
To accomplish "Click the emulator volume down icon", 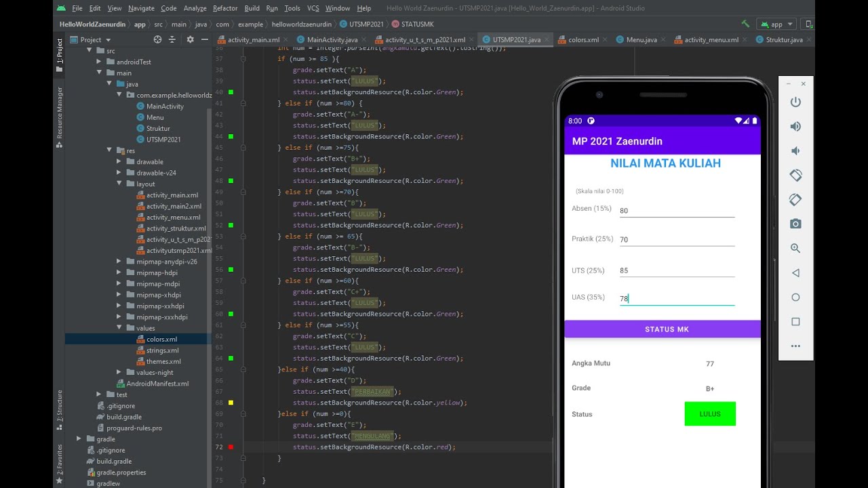I will coord(795,151).
